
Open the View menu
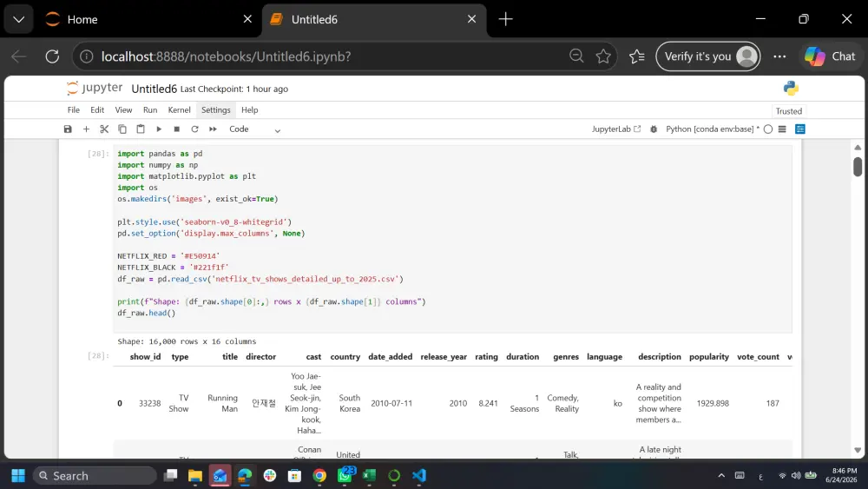[x=123, y=110]
